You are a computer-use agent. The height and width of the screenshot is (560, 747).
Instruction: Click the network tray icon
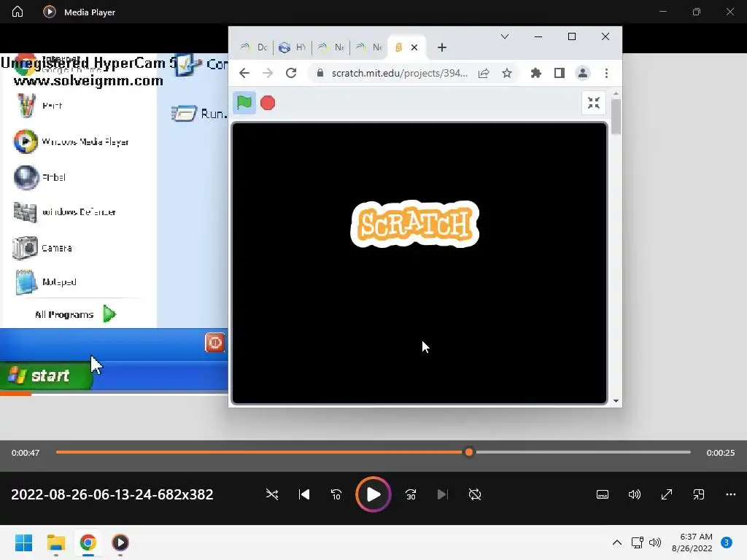[x=637, y=542]
